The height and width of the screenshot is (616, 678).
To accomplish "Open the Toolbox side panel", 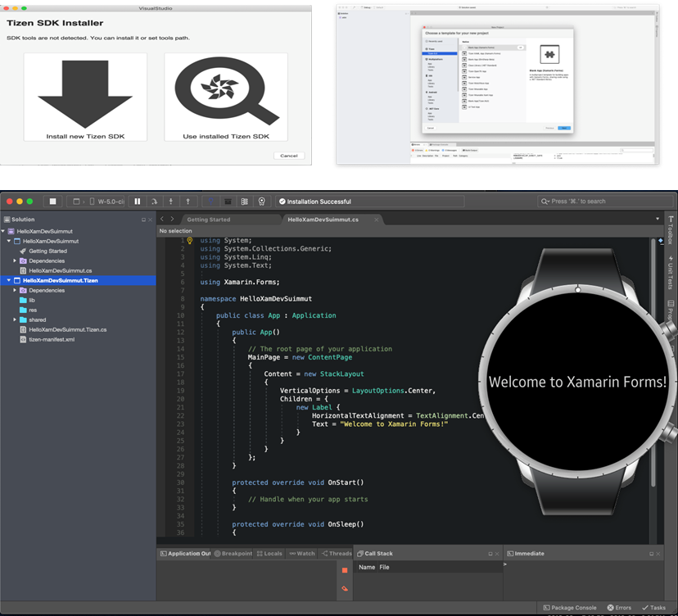I will coord(671,232).
